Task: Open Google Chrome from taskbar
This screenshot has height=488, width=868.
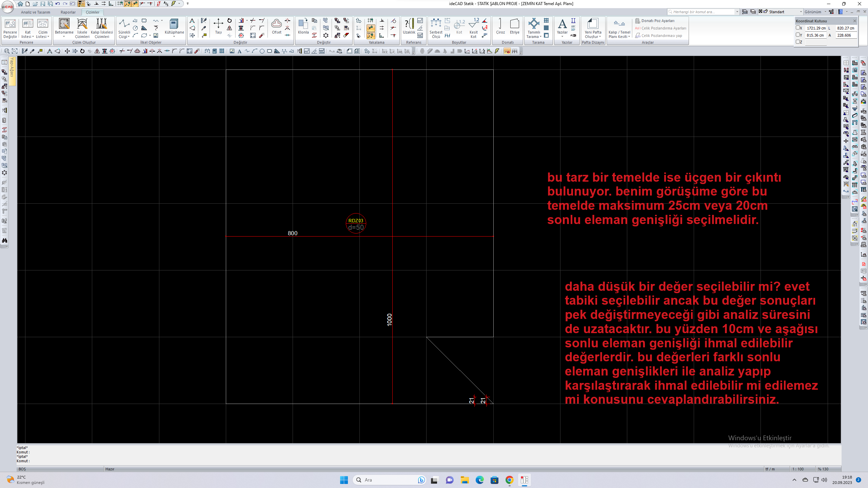Action: [x=509, y=480]
